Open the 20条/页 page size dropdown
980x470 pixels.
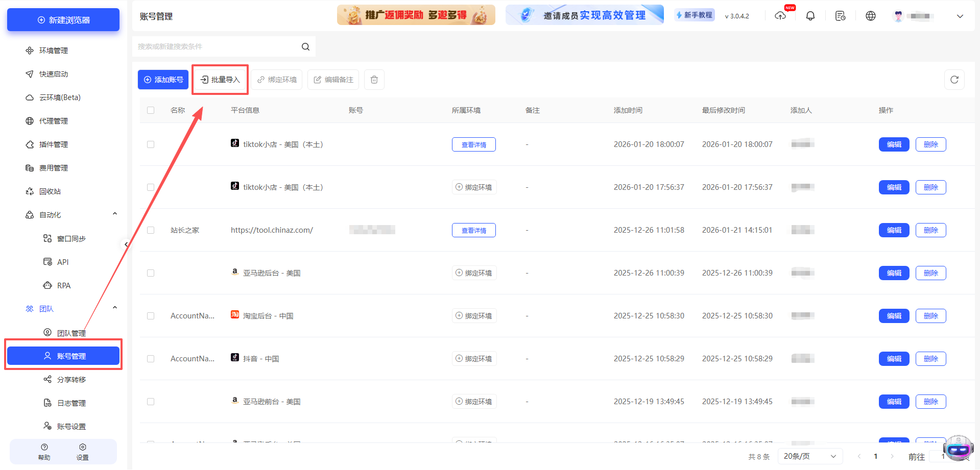point(809,456)
